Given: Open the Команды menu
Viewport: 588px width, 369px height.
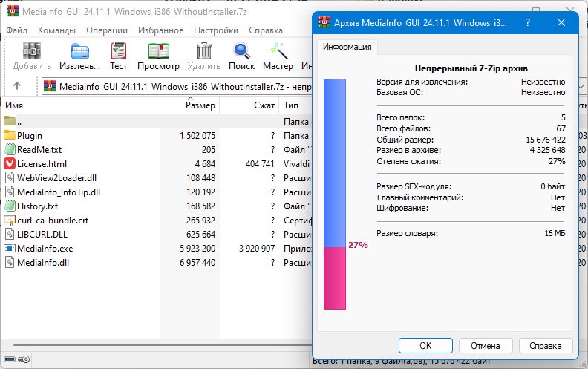Looking at the screenshot, I should pos(56,30).
